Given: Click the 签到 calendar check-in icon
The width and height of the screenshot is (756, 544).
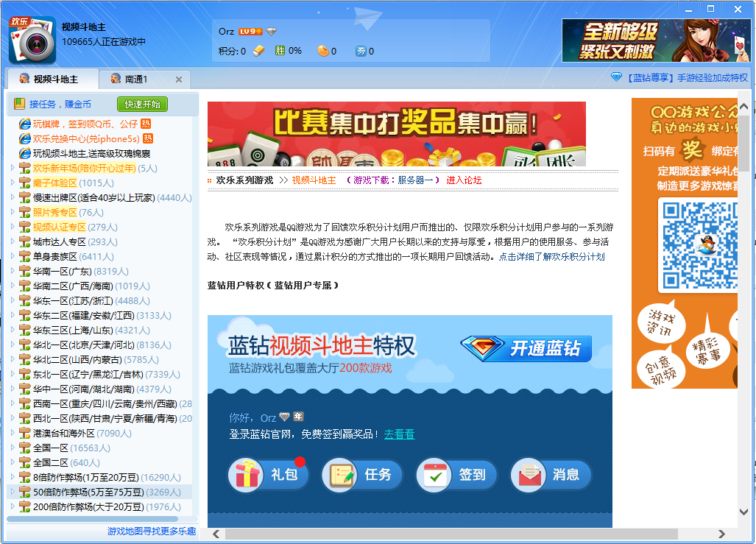Looking at the screenshot, I should point(434,475).
